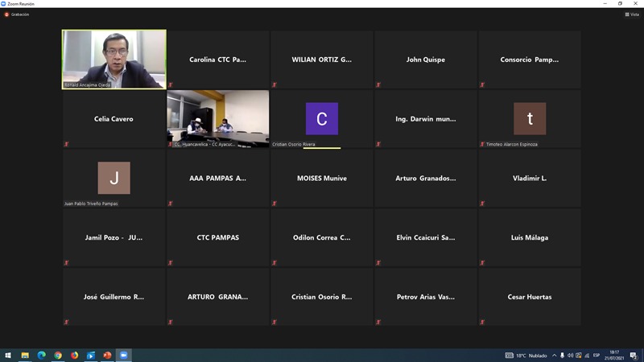
Task: Click muted mic icon on John Quispe tile
Action: point(378,84)
